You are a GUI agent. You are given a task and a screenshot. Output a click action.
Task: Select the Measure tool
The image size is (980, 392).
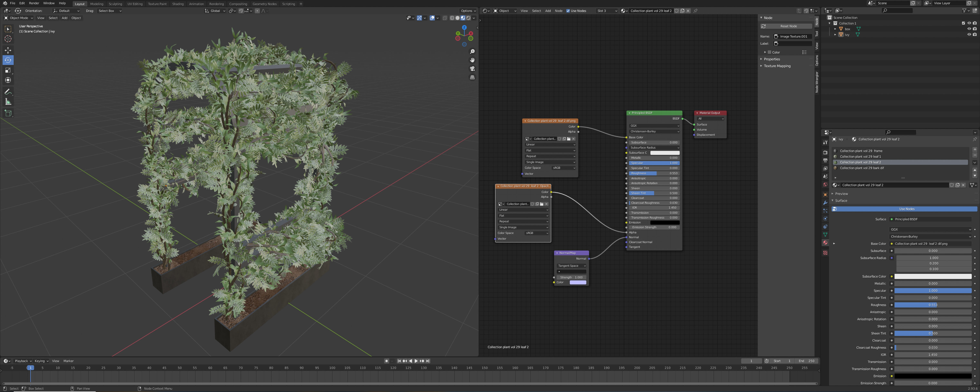[x=8, y=101]
